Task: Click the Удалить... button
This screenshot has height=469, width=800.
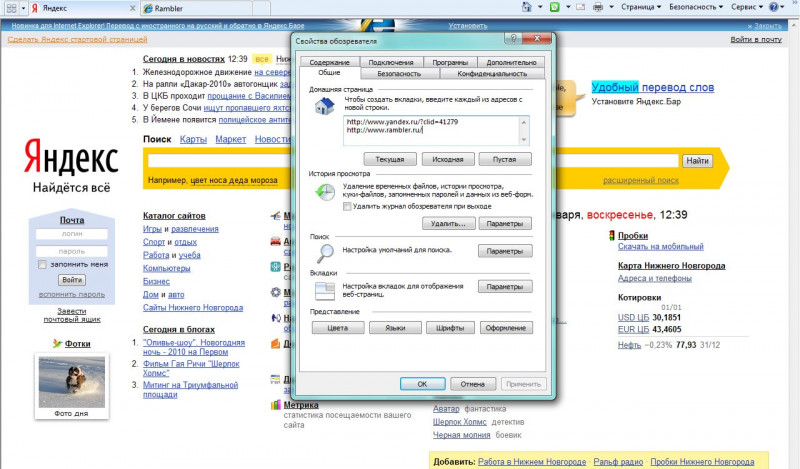Action: pos(448,224)
